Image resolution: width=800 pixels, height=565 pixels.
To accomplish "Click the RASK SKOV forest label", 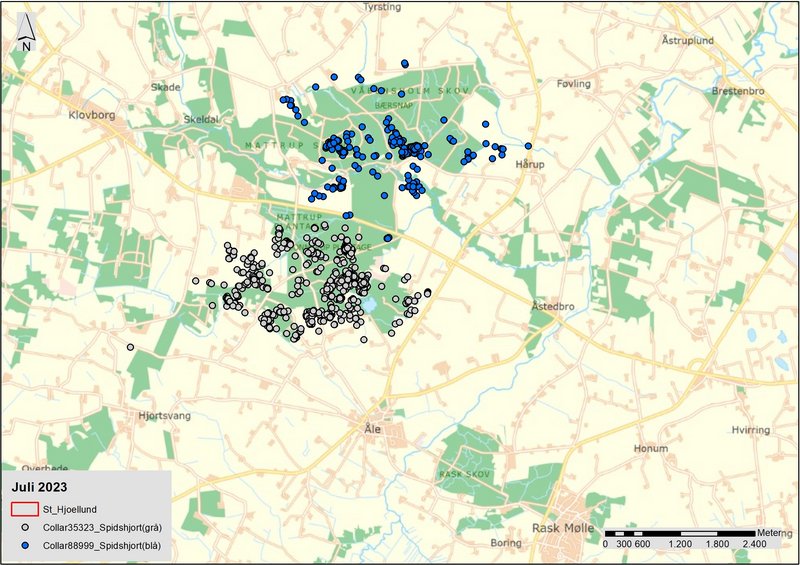I will pos(463,473).
